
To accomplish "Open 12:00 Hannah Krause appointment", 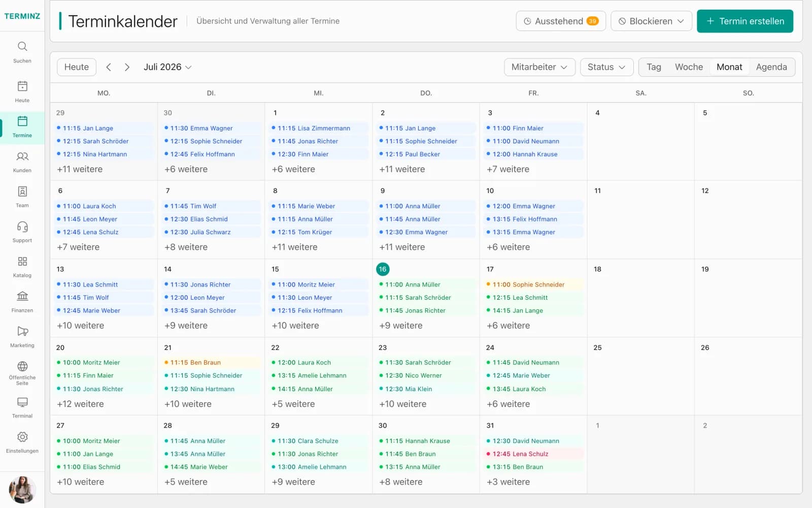I will tap(534, 154).
